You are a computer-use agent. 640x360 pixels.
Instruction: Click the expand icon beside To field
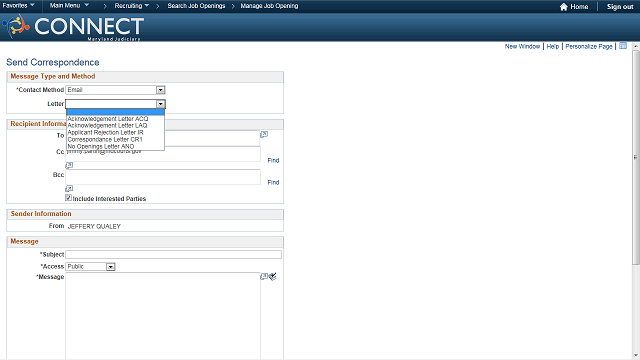pyautogui.click(x=264, y=134)
